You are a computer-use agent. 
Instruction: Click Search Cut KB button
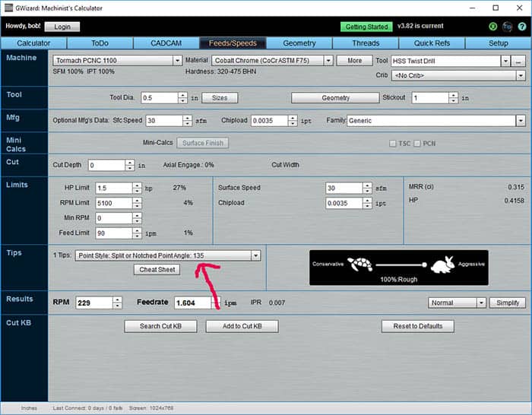[160, 326]
